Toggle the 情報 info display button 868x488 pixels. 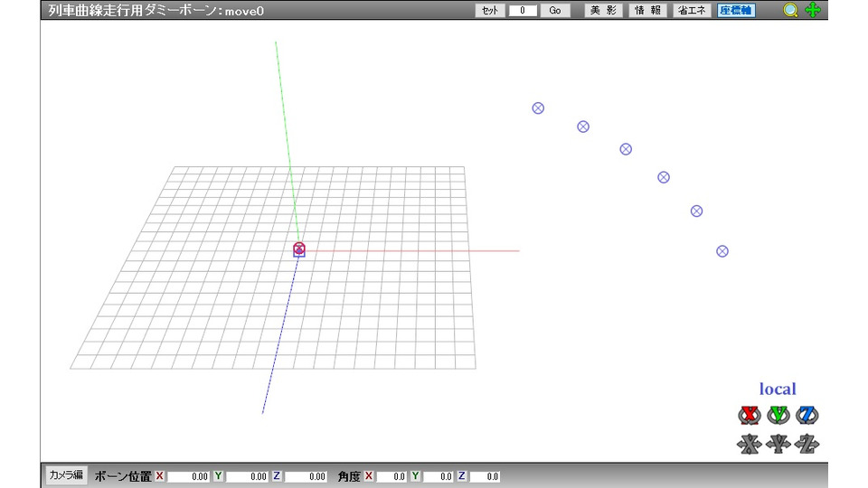648,11
